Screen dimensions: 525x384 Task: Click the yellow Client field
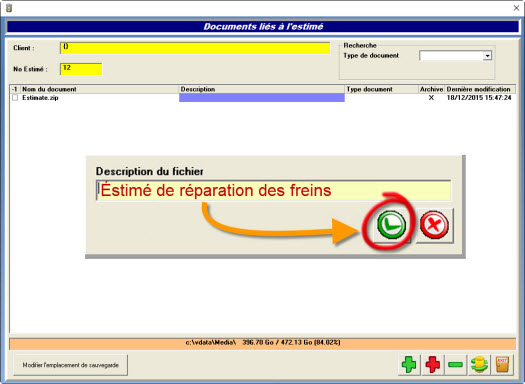(195, 48)
